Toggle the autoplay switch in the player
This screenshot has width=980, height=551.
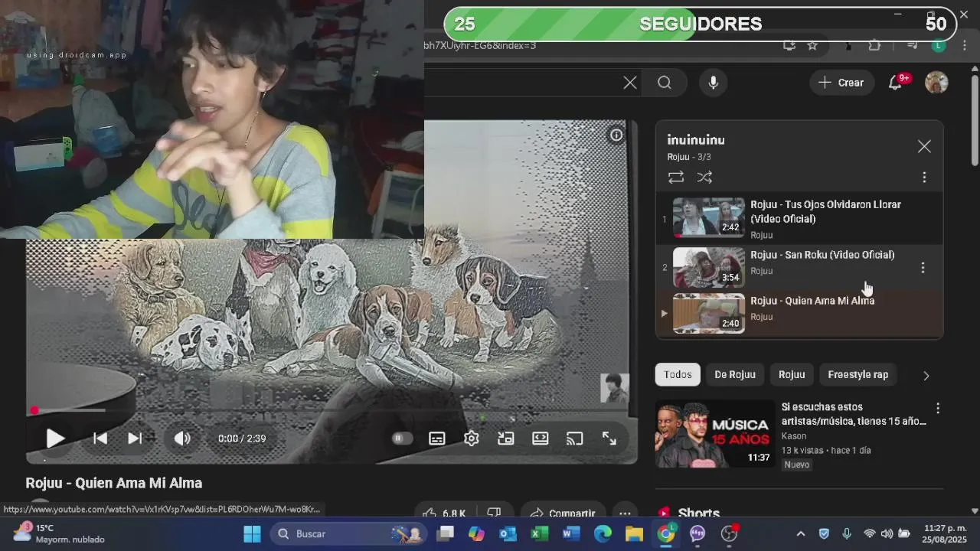(402, 439)
